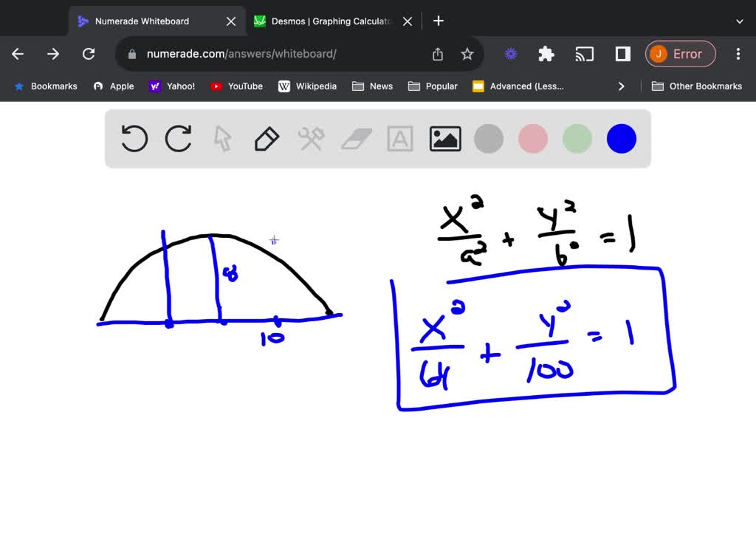Viewport: 756px width, 548px height.
Task: Click the Redo icon on the whiteboard toolbar
Action: [x=178, y=138]
